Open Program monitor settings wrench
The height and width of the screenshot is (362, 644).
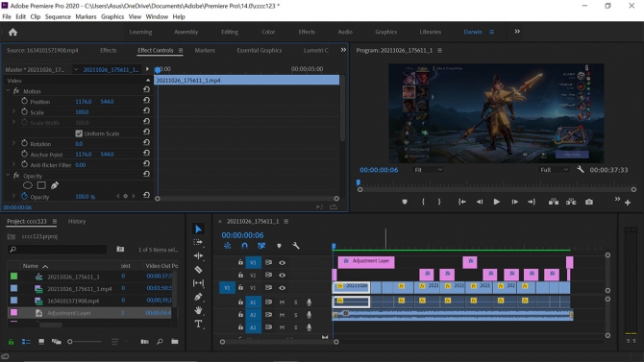click(x=580, y=169)
